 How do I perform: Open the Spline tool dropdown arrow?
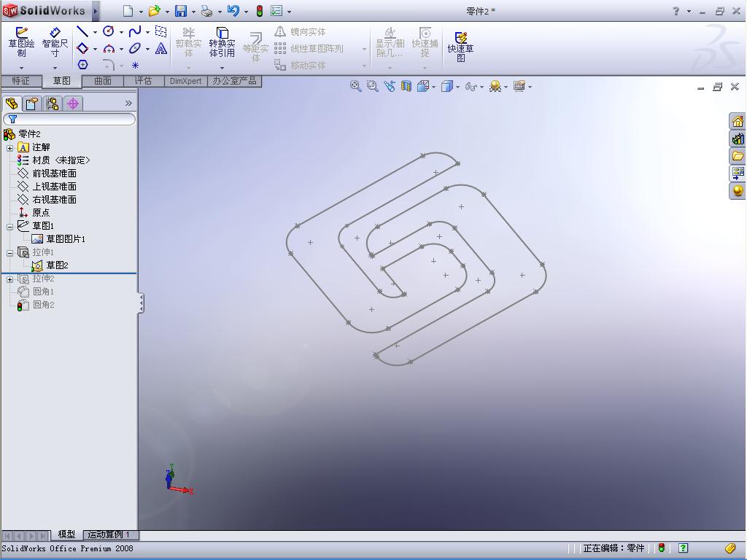pyautogui.click(x=147, y=32)
